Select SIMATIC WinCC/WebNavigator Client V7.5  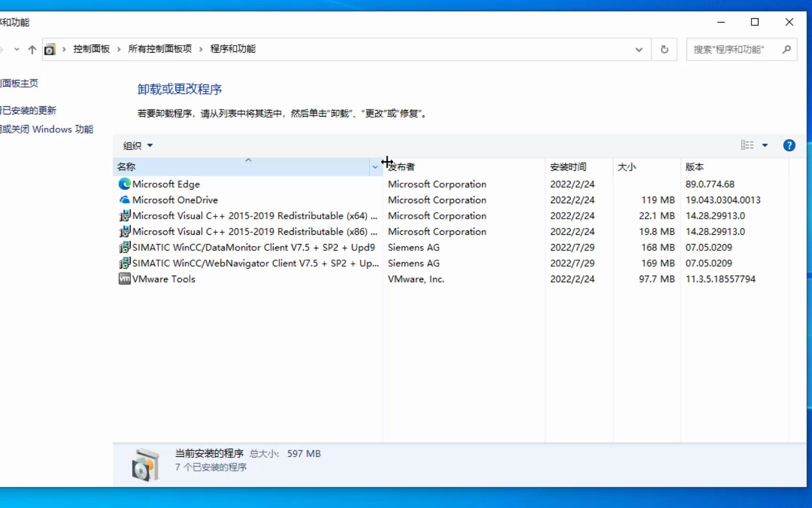point(255,263)
